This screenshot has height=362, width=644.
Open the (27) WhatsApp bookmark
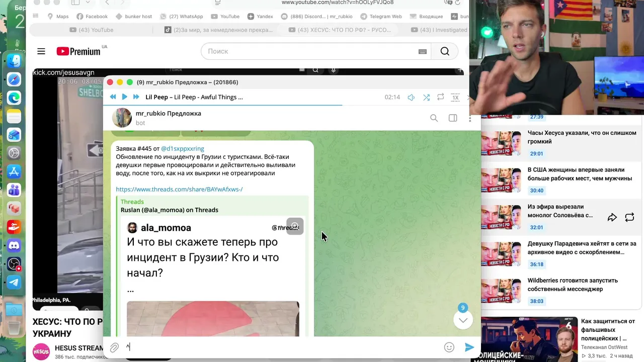[182, 17]
